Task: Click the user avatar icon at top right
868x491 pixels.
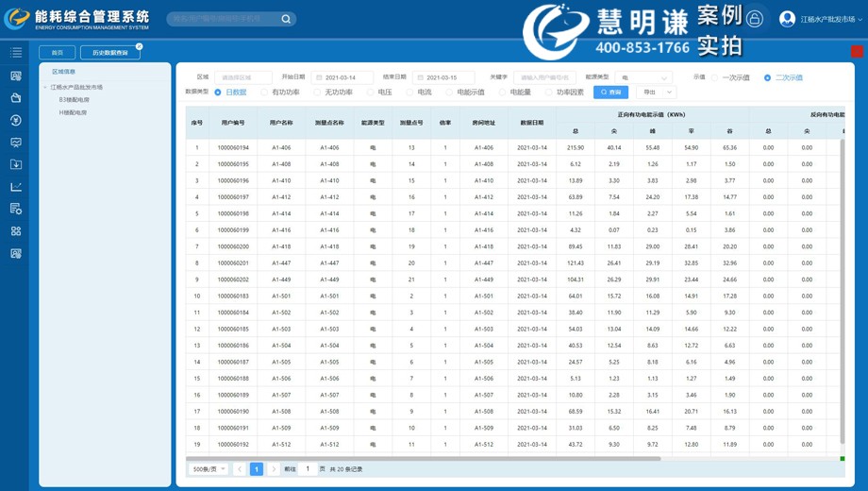Action: coord(787,19)
